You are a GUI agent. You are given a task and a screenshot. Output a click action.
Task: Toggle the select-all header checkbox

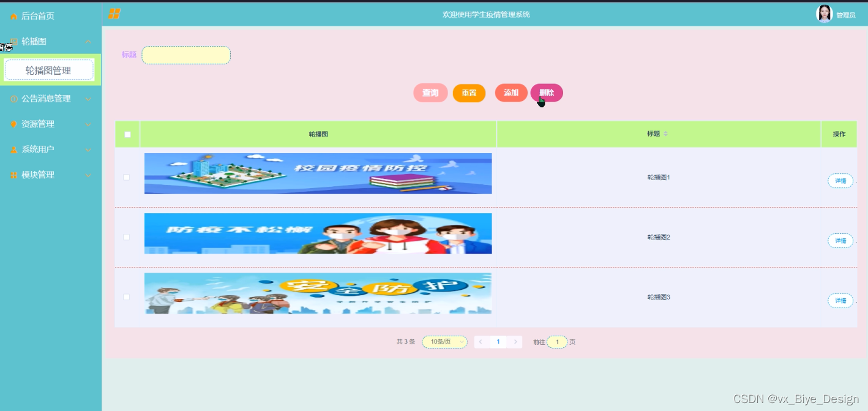point(127,135)
